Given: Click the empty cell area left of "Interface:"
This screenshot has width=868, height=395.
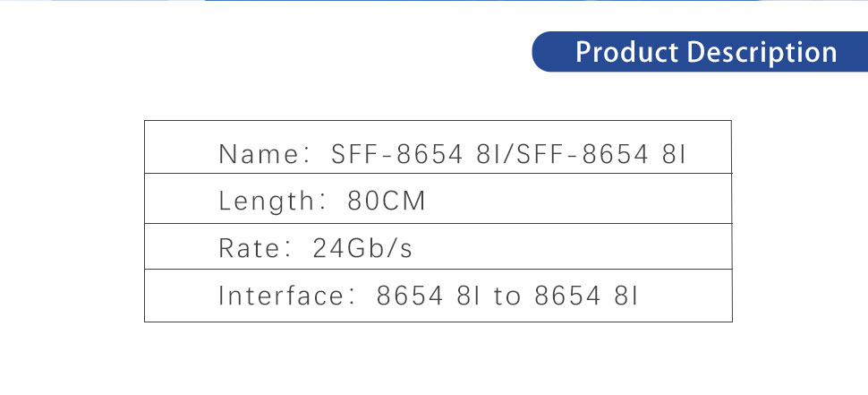Looking at the screenshot, I should (x=179, y=296).
